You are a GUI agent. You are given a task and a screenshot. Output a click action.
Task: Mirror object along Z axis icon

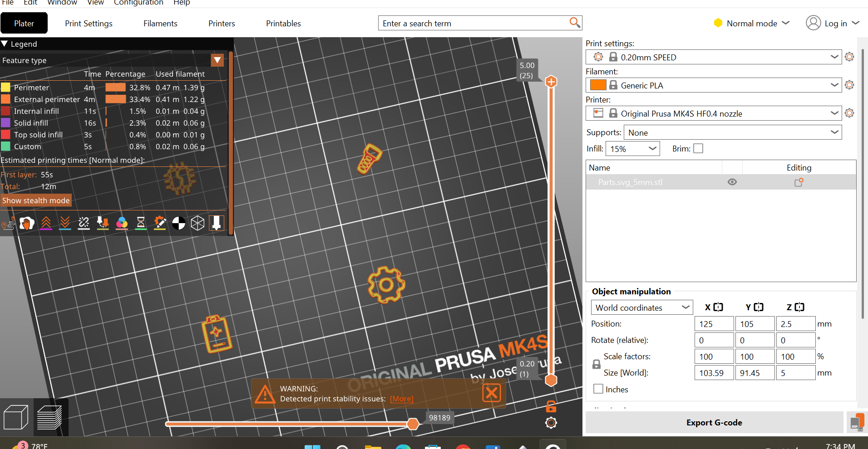tap(799, 307)
